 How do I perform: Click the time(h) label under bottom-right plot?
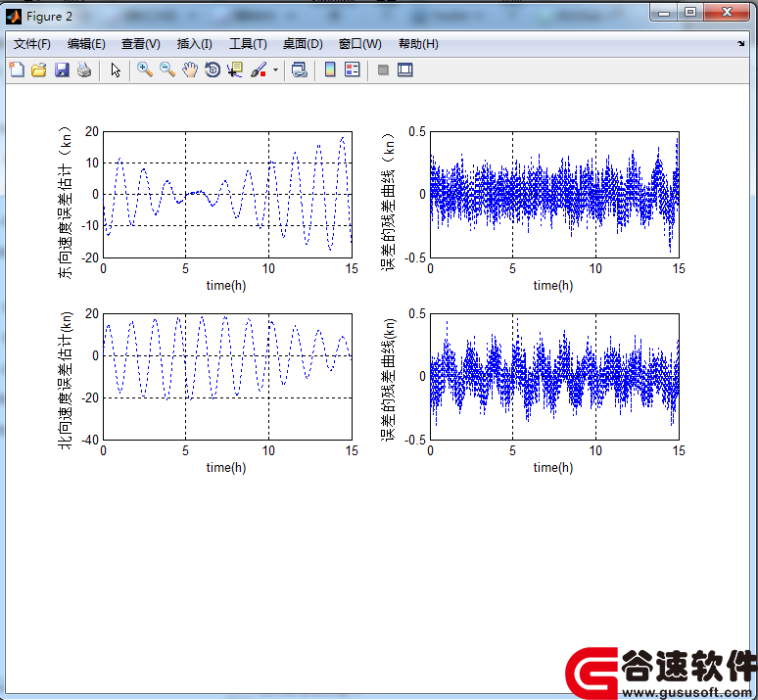click(x=553, y=467)
